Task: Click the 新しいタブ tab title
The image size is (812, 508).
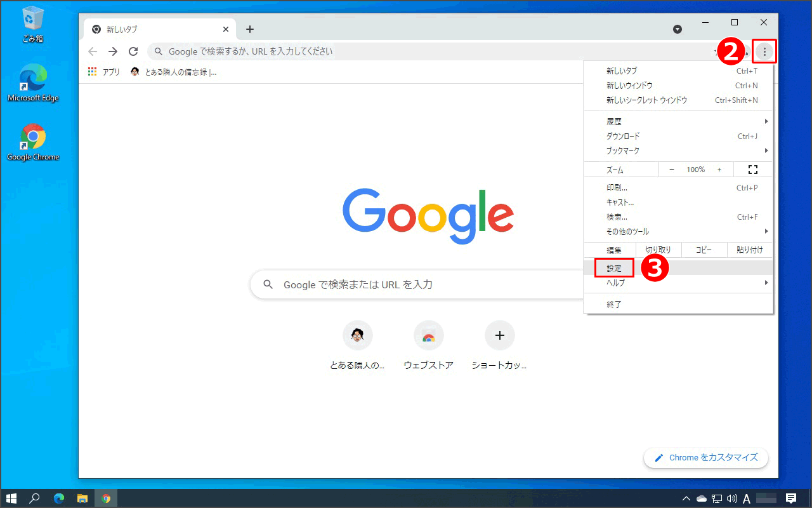Action: click(x=122, y=29)
